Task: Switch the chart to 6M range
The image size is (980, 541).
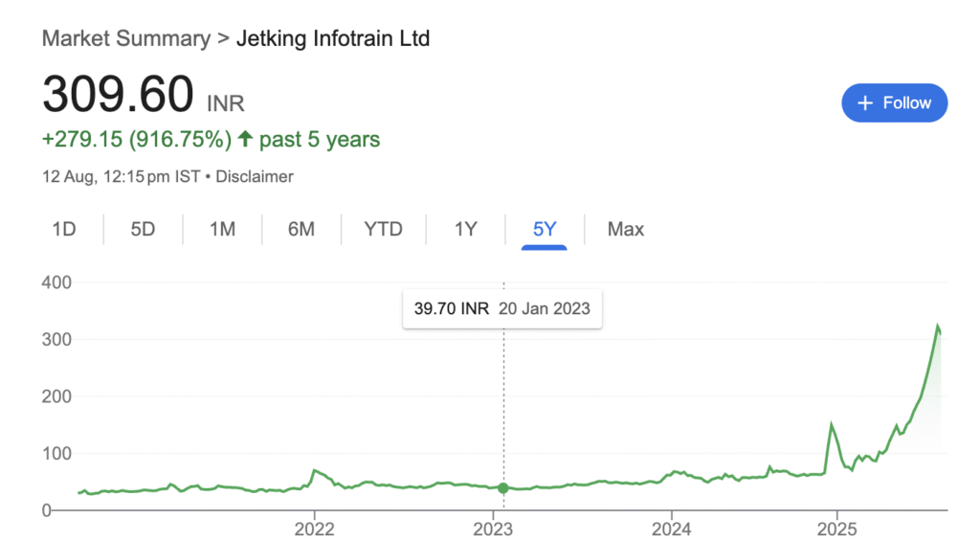Action: pos(301,229)
